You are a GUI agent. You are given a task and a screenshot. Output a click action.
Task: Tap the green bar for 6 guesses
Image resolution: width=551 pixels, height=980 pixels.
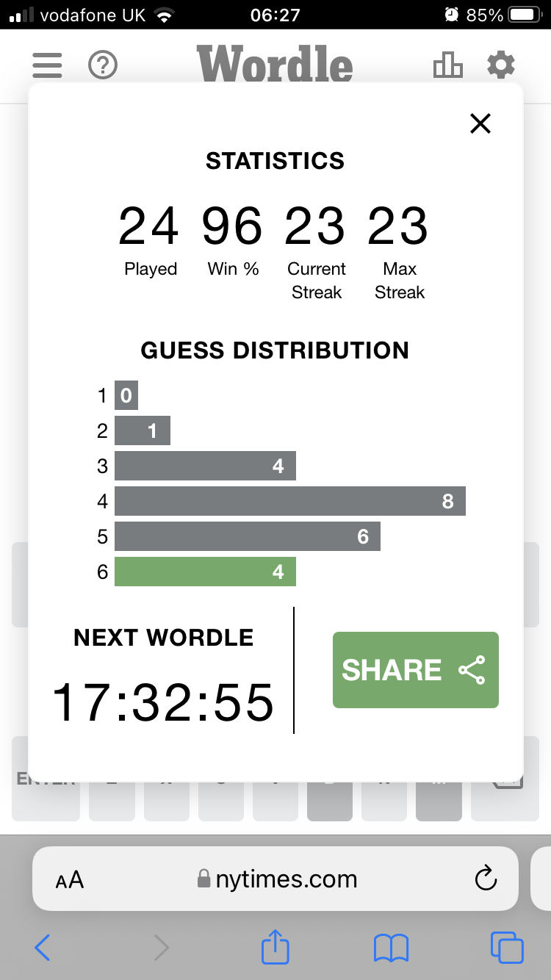pyautogui.click(x=205, y=572)
